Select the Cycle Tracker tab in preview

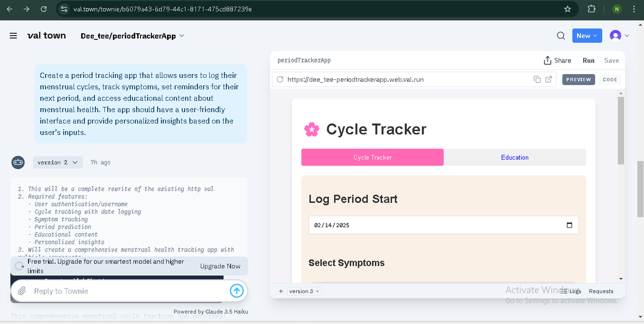click(x=372, y=157)
